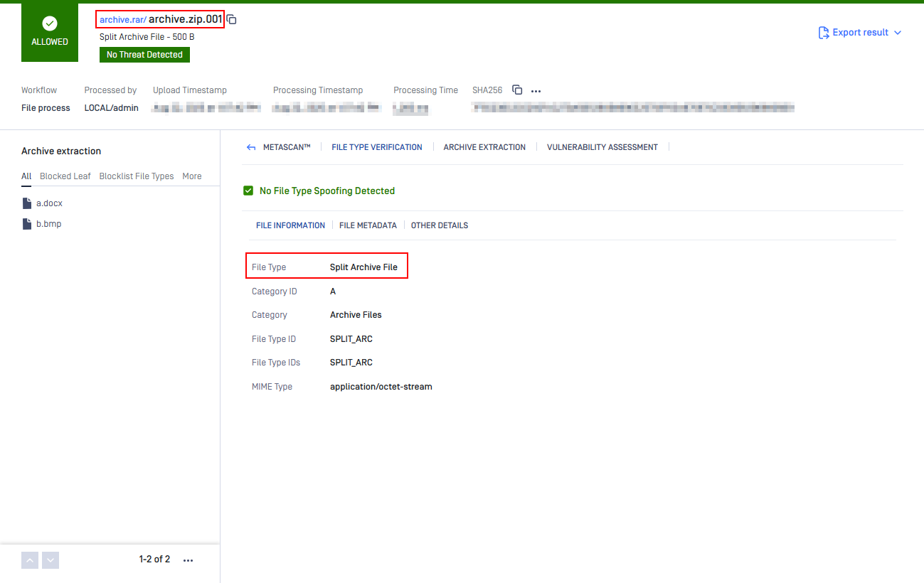The image size is (924, 583).
Task: Go to next page with down arrow
Action: pyautogui.click(x=51, y=560)
